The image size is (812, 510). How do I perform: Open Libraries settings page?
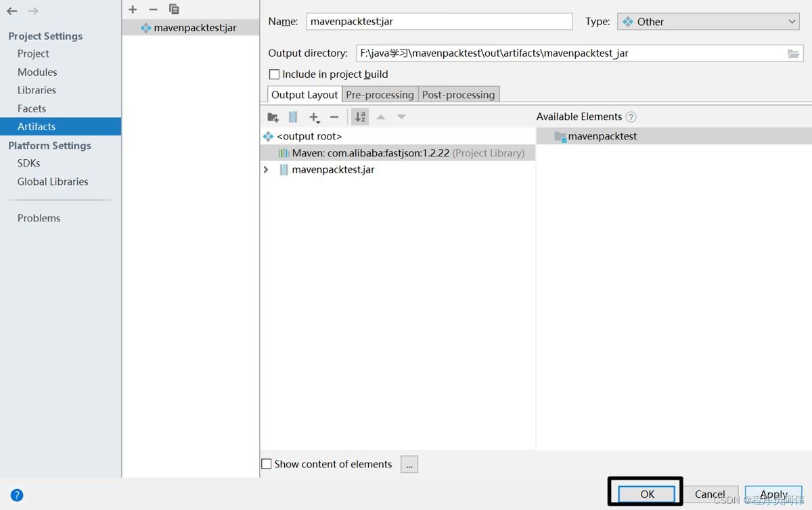click(37, 90)
